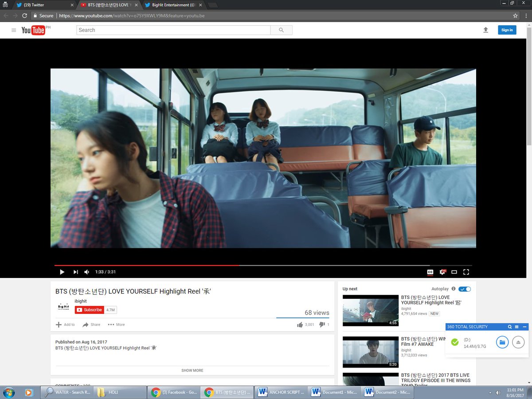Viewport: 532px width, 399px height.
Task: Click the blue Sign in button
Action: (507, 30)
